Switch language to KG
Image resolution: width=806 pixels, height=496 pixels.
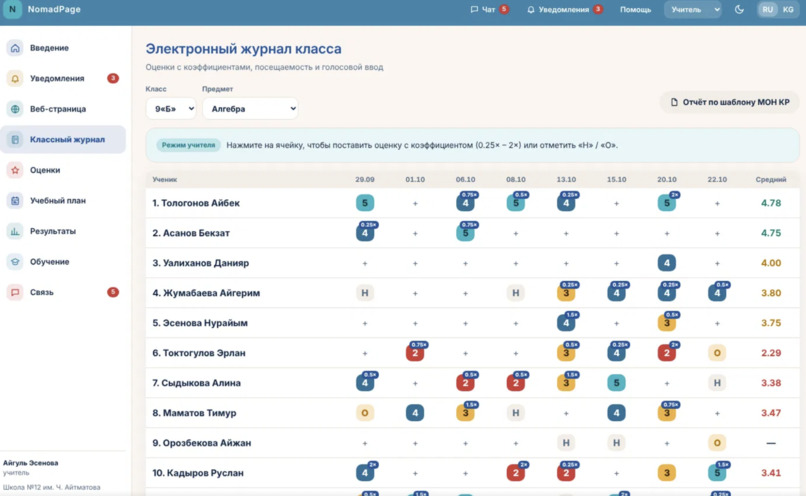tap(788, 9)
